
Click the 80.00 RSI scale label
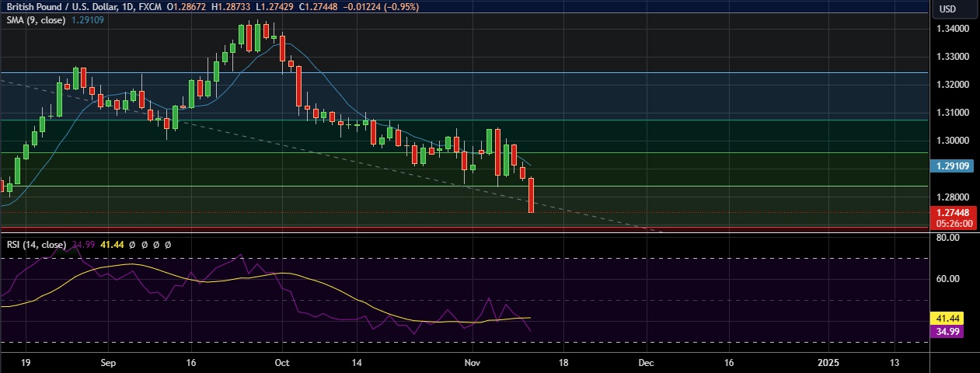[948, 238]
